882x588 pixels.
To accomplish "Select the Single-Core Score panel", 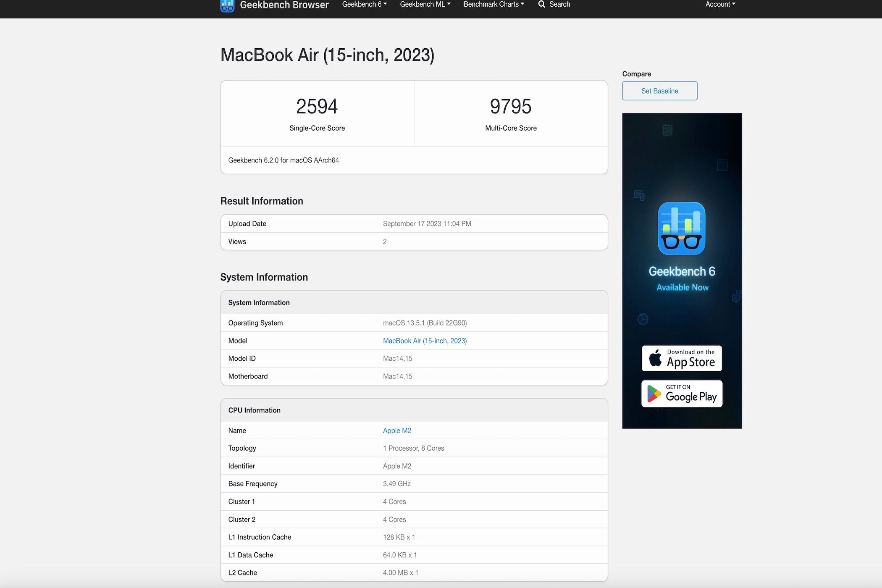I will pos(317,113).
